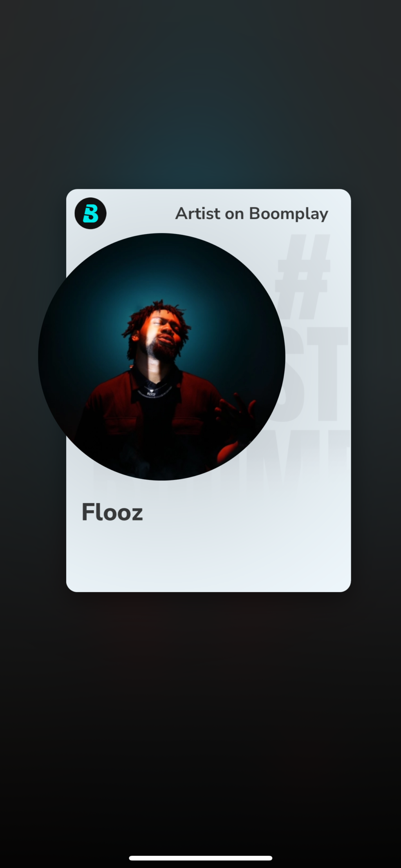401x868 pixels.
Task: Tap the iOS home indicator bar
Action: pos(200,858)
